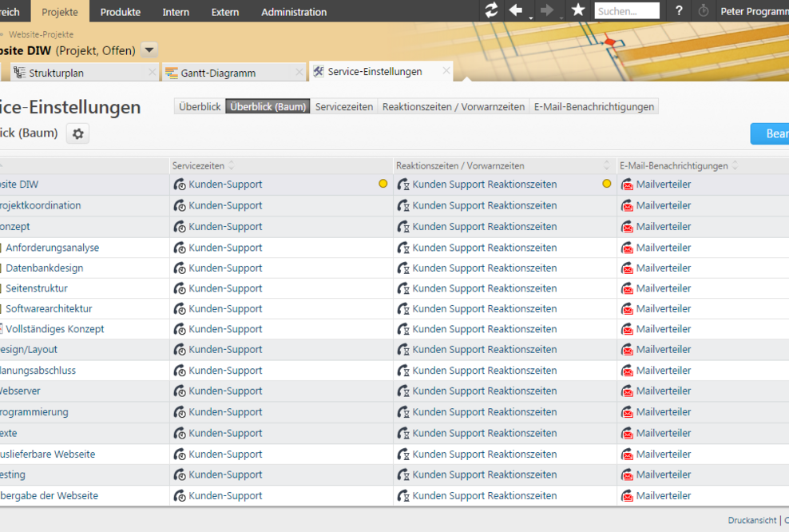The width and height of the screenshot is (789, 532).
Task: Click the hourglass icon in the Webserver row
Action: pos(403,391)
